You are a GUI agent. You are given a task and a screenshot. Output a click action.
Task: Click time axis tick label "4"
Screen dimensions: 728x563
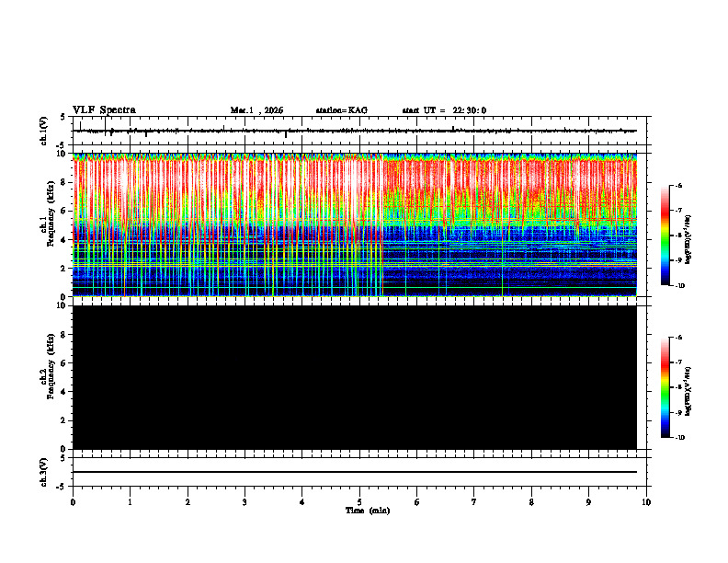pos(302,502)
